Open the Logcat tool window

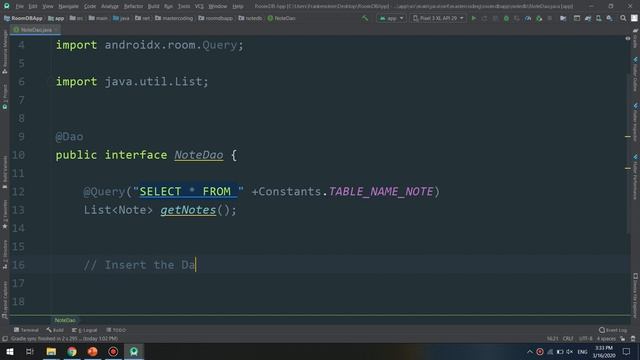point(84,330)
